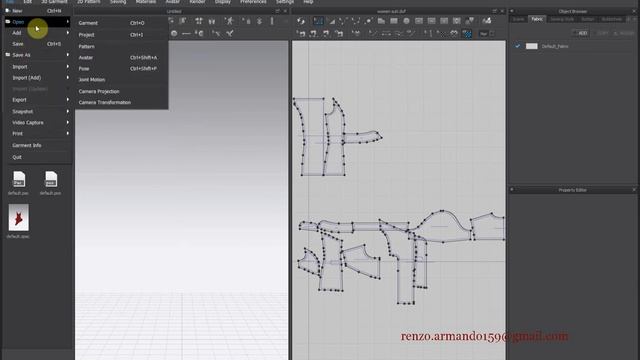Viewport: 640px width, 360px height.
Task: Select Garment in the Open submenu
Action: click(121, 23)
